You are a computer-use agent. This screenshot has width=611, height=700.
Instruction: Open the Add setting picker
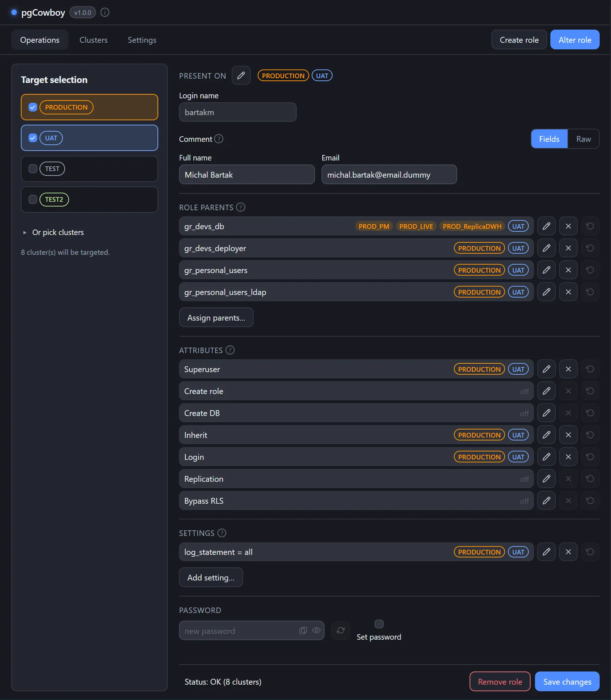(x=211, y=578)
